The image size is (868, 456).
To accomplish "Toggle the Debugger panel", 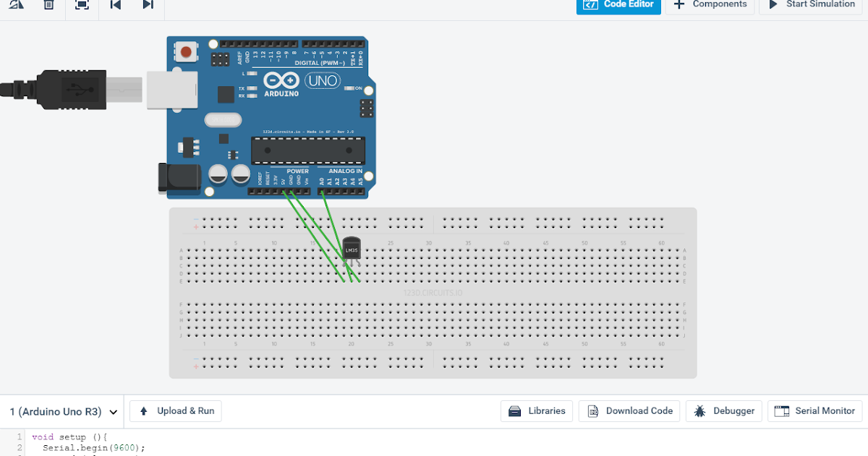I will click(724, 410).
